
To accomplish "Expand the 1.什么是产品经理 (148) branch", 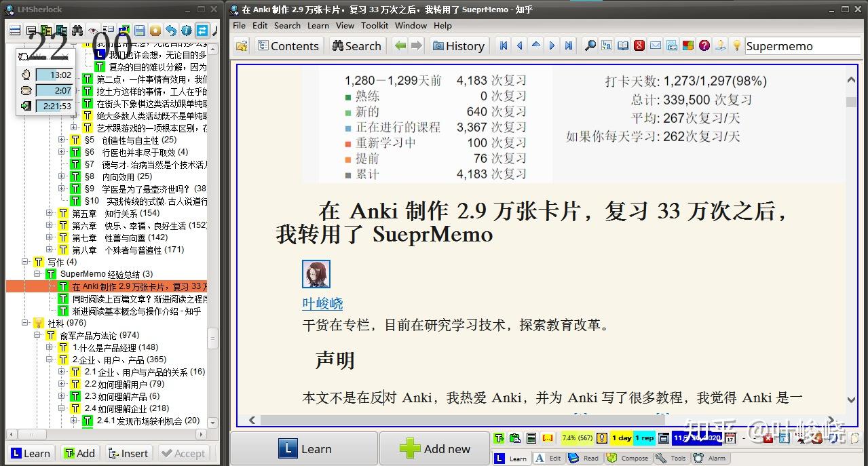I will tap(50, 347).
